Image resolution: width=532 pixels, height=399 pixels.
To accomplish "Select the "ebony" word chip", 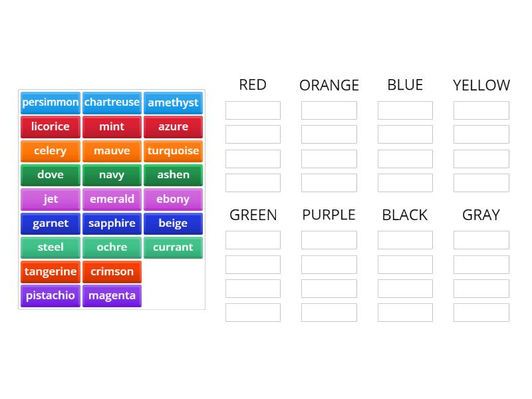I will (x=174, y=199).
